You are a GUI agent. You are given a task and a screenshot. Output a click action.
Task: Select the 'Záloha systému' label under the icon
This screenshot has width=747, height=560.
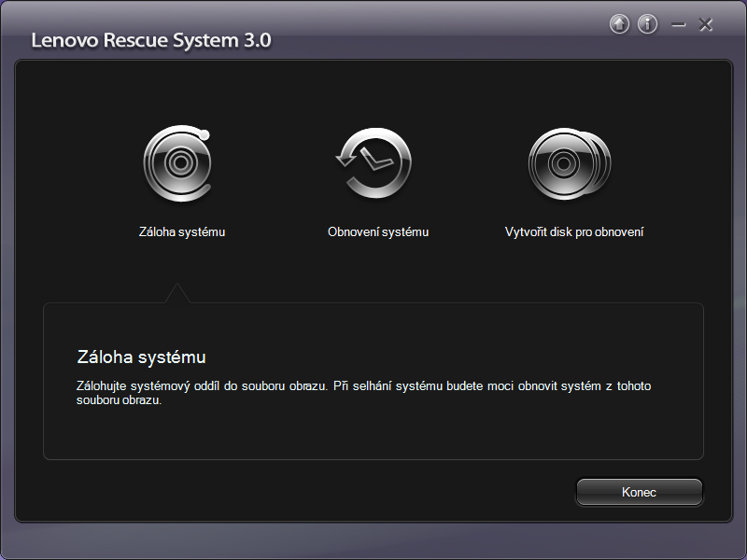point(182,232)
